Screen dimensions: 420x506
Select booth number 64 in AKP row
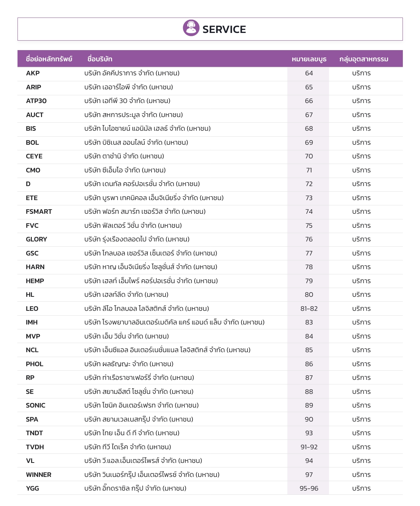[x=309, y=73]
